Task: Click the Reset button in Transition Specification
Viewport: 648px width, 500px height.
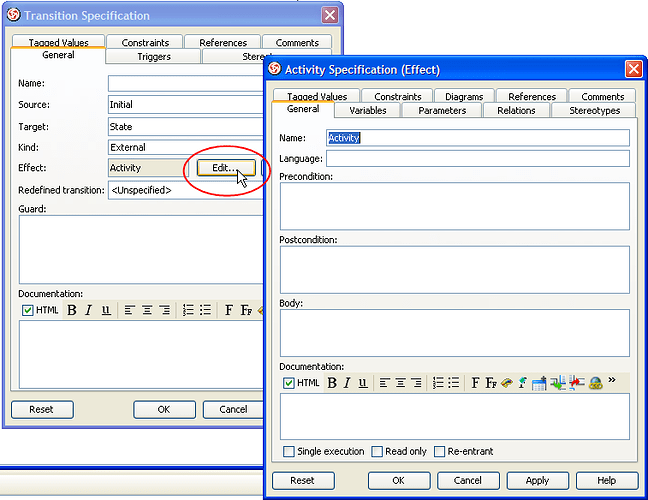Action: pyautogui.click(x=41, y=409)
